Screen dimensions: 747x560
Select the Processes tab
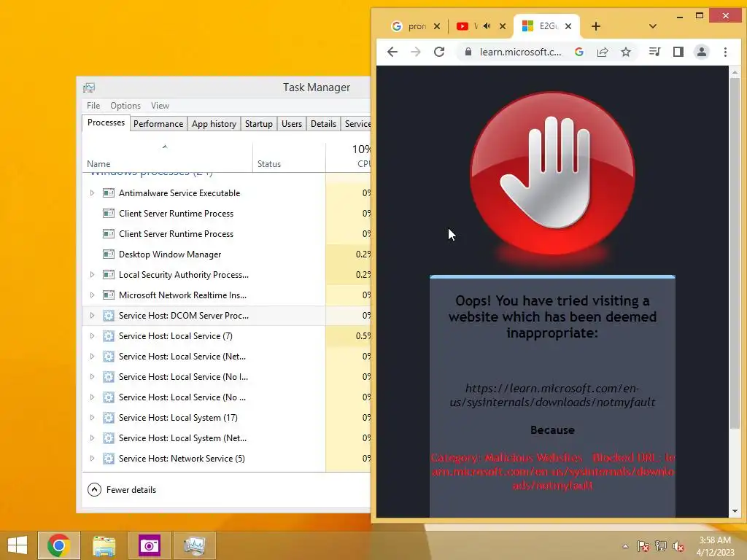tap(106, 122)
